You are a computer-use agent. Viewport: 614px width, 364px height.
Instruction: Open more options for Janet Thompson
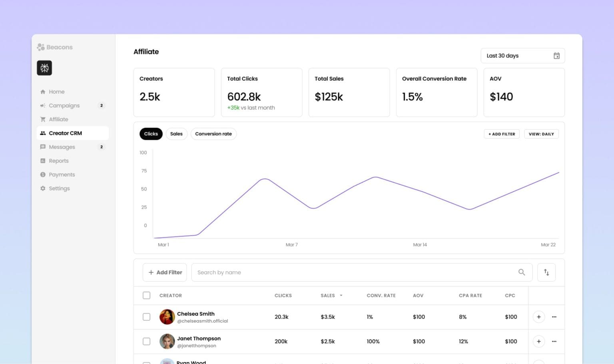point(554,342)
